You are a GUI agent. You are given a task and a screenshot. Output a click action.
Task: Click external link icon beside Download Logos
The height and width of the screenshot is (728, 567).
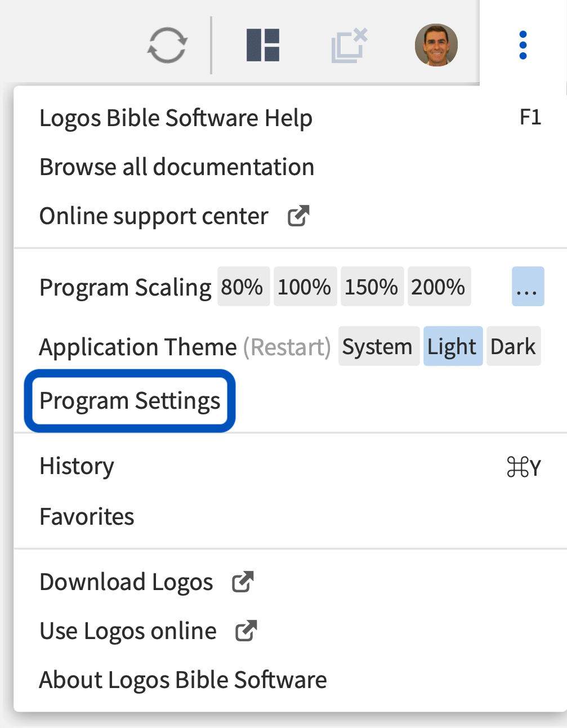pyautogui.click(x=243, y=582)
